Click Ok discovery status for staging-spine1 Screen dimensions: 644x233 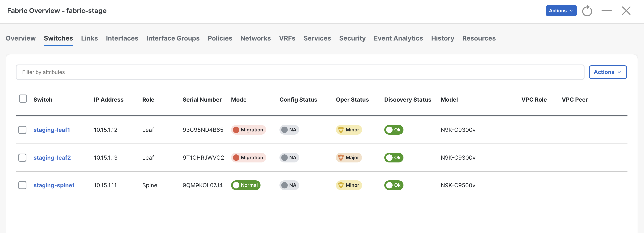click(394, 185)
